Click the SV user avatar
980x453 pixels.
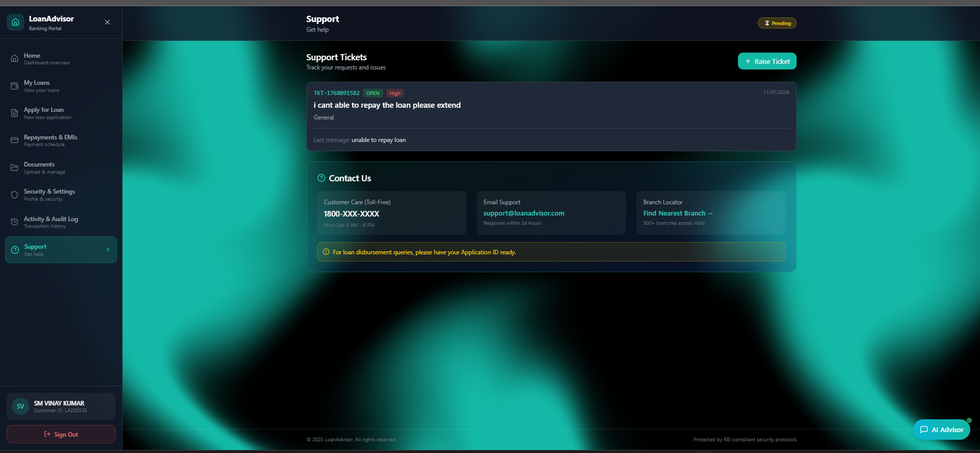click(20, 407)
